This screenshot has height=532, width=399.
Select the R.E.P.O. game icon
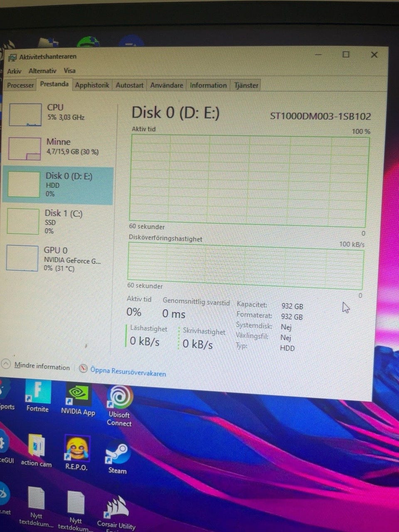coord(77,449)
